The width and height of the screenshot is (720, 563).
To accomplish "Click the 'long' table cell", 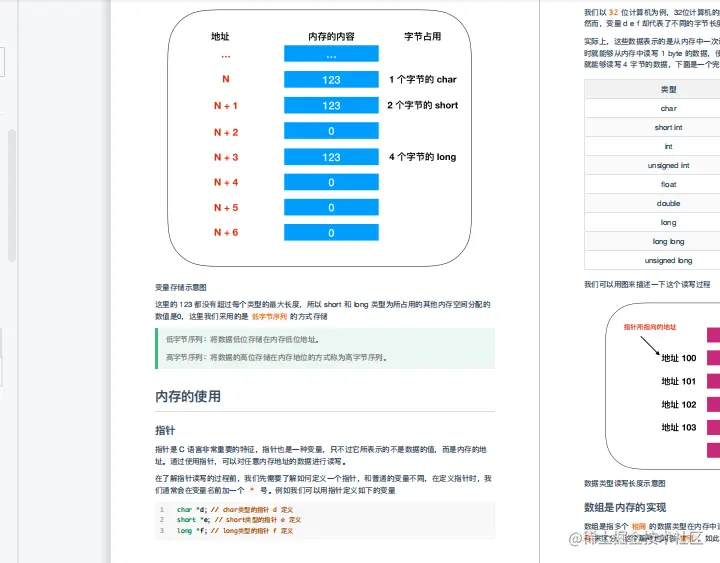I will point(668,222).
